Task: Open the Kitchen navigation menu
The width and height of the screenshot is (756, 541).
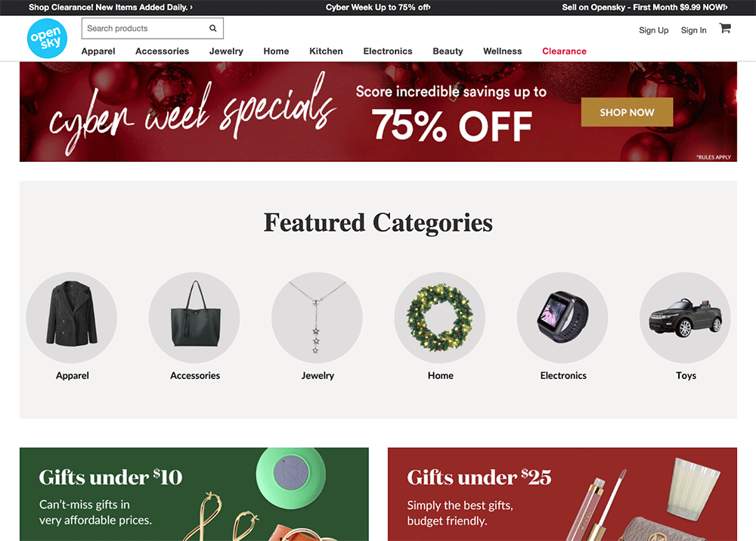Action: pos(326,51)
